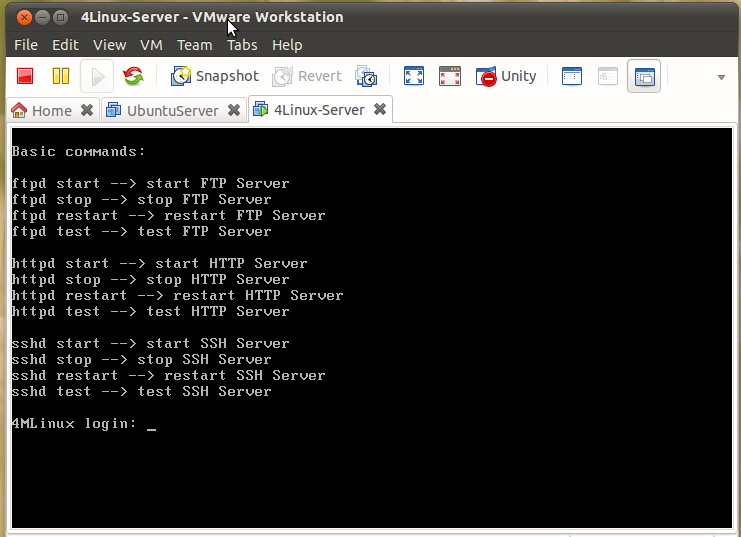Click the greyed appliance view icon
The image size is (741, 537).
(x=608, y=76)
